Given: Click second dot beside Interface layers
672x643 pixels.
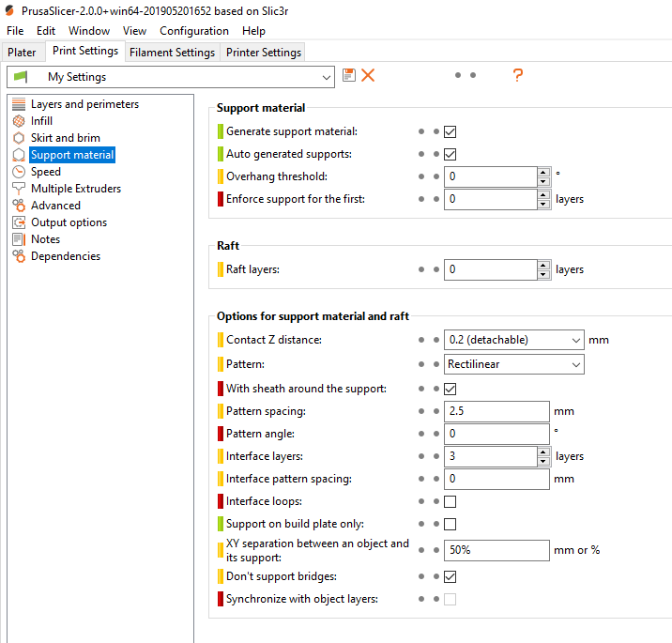Looking at the screenshot, I should coord(436,456).
